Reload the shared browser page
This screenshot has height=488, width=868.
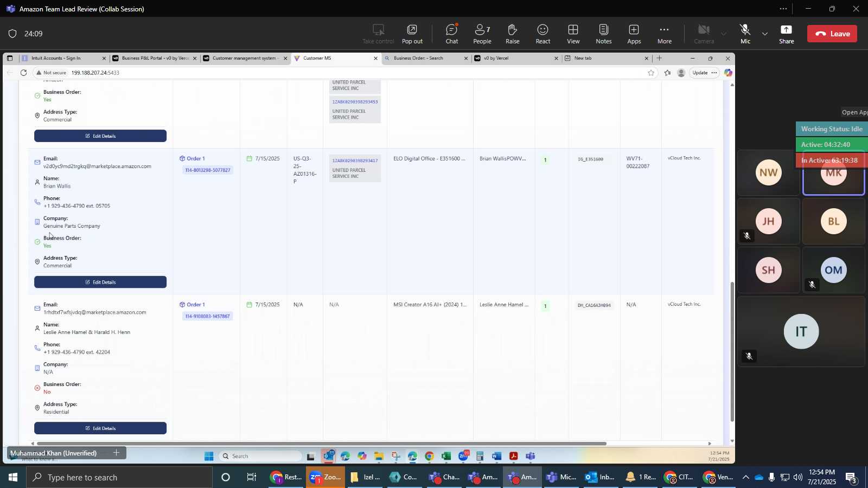[23, 73]
